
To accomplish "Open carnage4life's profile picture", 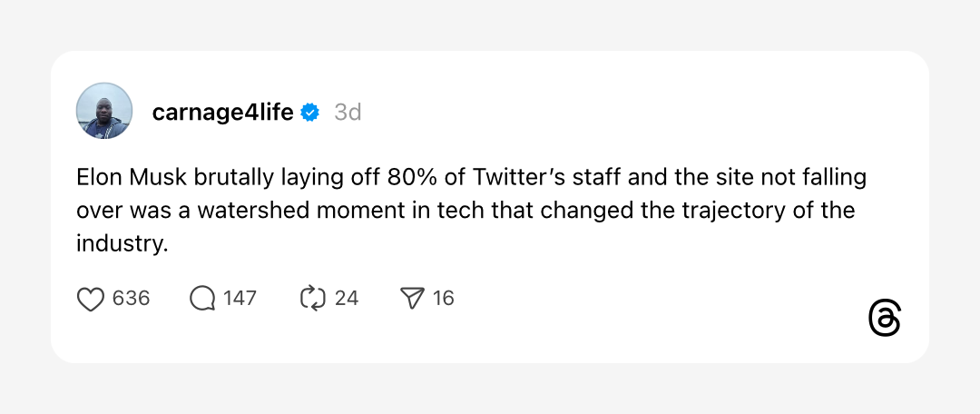I will [x=104, y=111].
